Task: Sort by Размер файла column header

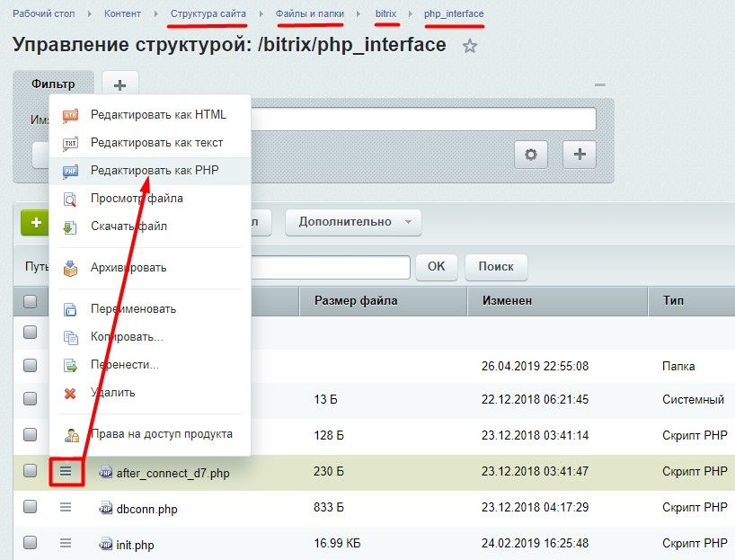Action: pyautogui.click(x=356, y=301)
